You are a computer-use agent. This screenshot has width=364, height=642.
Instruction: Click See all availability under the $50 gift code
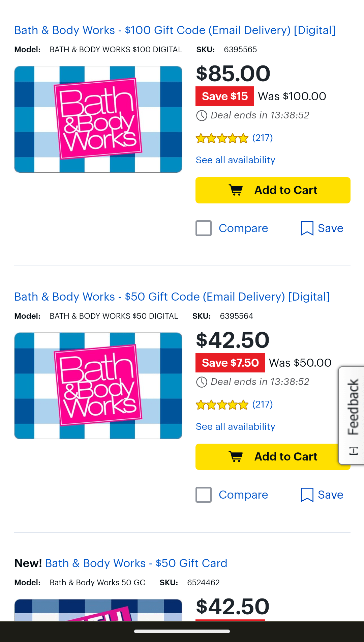click(x=235, y=426)
